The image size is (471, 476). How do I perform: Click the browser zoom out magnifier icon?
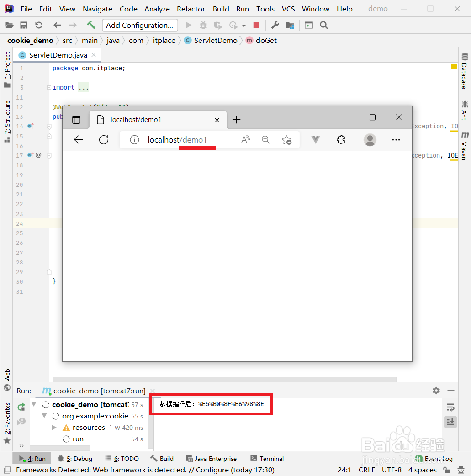click(266, 140)
